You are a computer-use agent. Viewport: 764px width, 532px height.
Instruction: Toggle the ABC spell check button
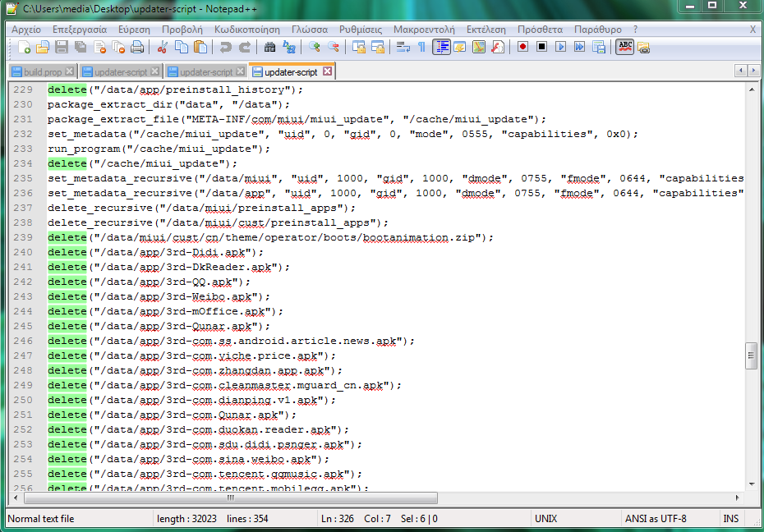click(625, 47)
